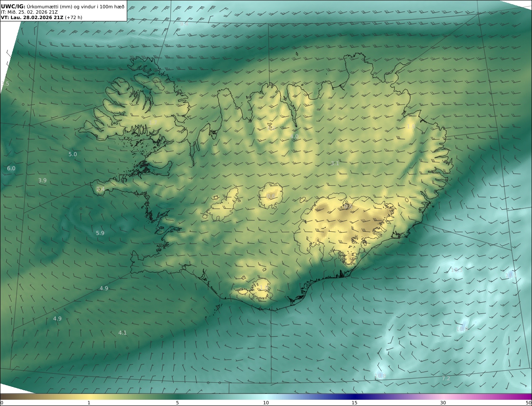Click the 15 tick label on the color scale
Viewport: 532px width, 406px height.
coord(355,403)
